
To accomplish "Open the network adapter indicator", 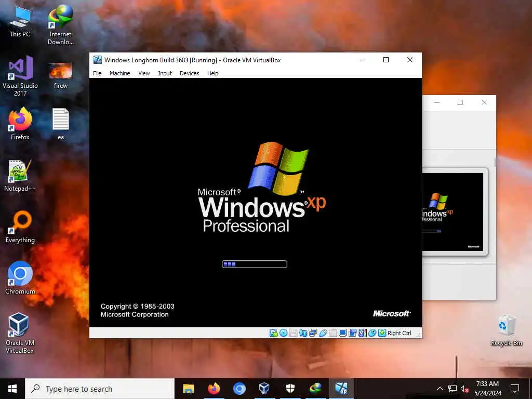I will click(x=313, y=333).
